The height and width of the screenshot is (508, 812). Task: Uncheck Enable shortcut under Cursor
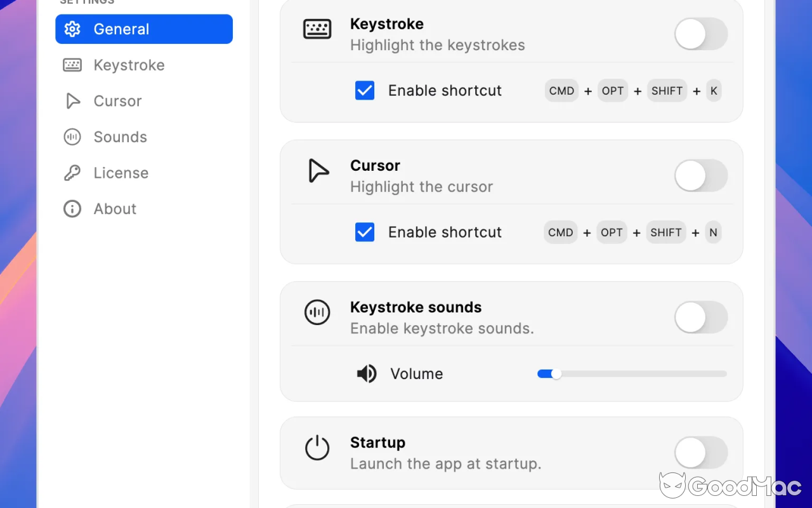coord(364,232)
